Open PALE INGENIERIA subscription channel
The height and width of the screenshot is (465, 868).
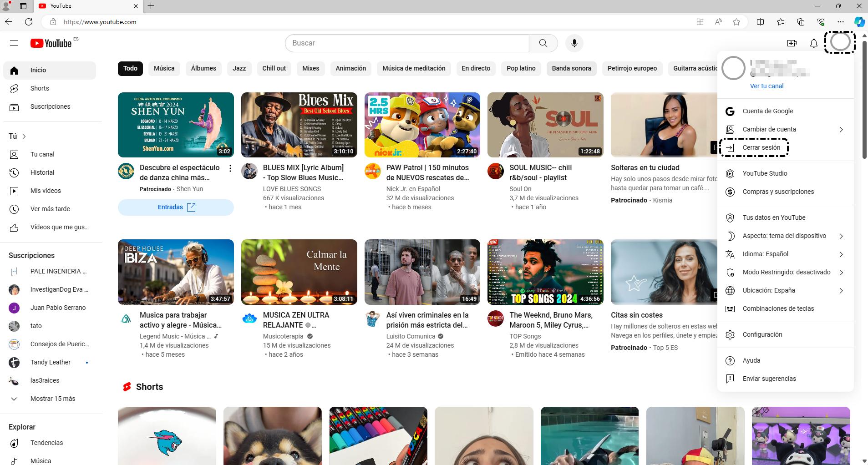coord(50,271)
